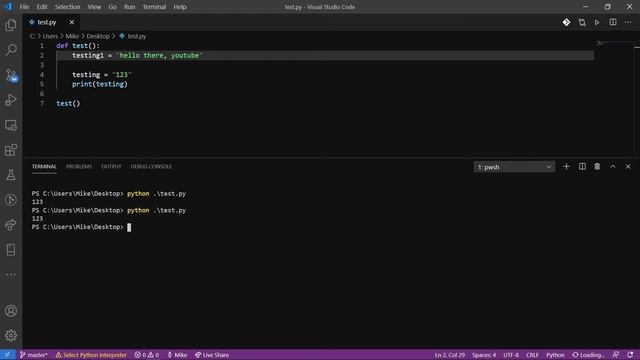Image resolution: width=640 pixels, height=360 pixels.
Task: Click the Loading... status item
Action: 588,355
